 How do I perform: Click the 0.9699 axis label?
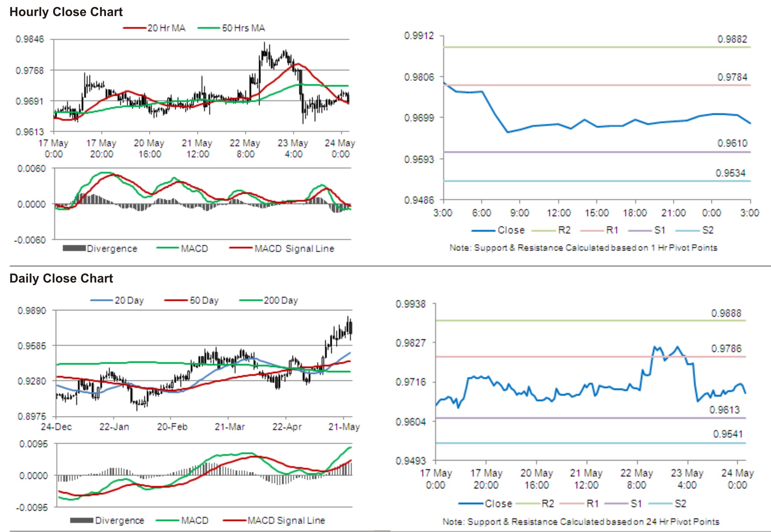click(419, 118)
